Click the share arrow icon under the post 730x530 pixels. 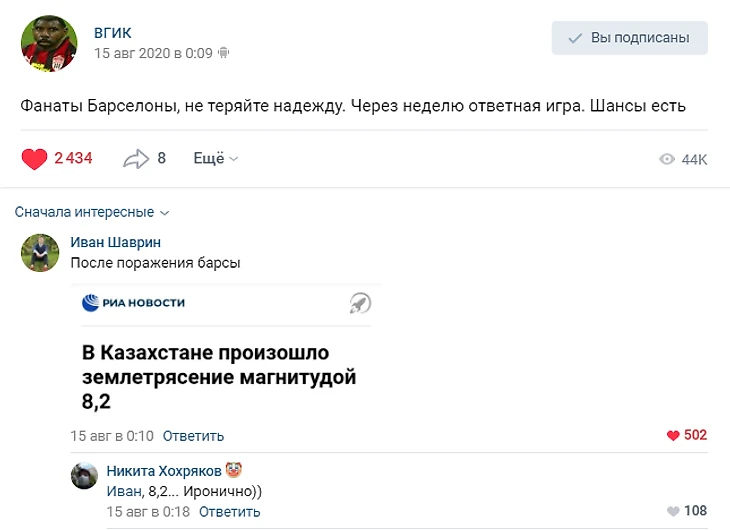click(x=135, y=159)
